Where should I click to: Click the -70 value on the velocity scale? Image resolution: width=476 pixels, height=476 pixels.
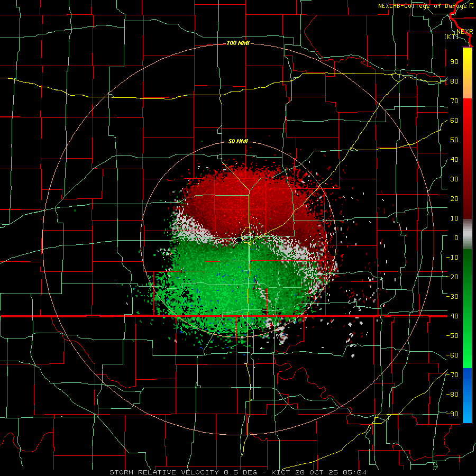point(452,375)
